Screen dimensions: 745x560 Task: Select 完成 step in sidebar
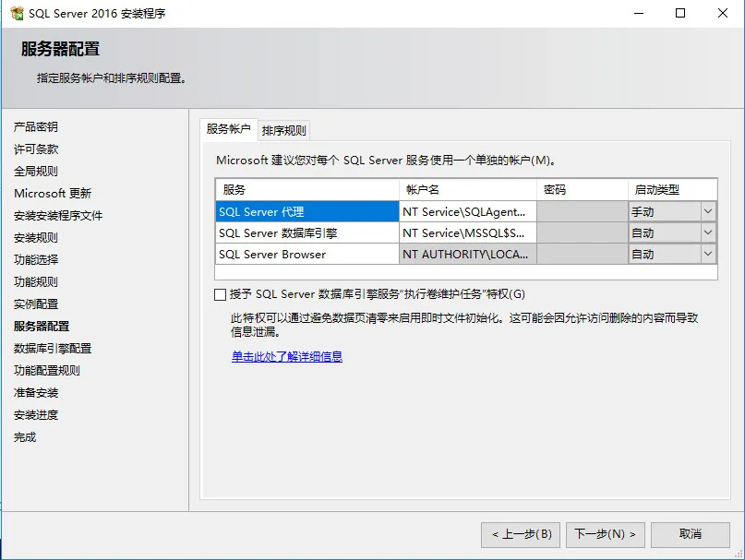point(25,437)
